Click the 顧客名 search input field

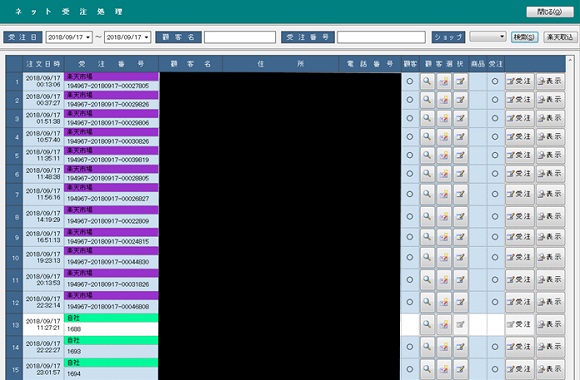pyautogui.click(x=240, y=37)
